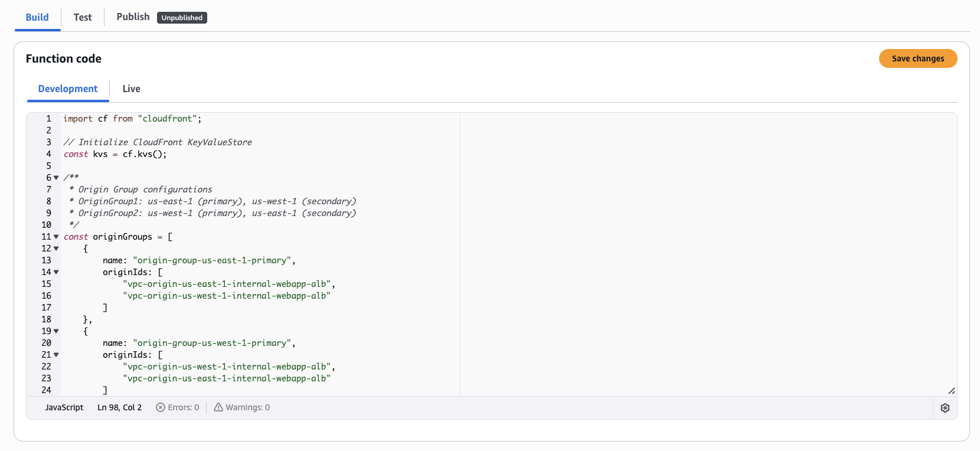980x451 pixels.
Task: Collapse the second object at line 19
Action: pyautogui.click(x=56, y=331)
